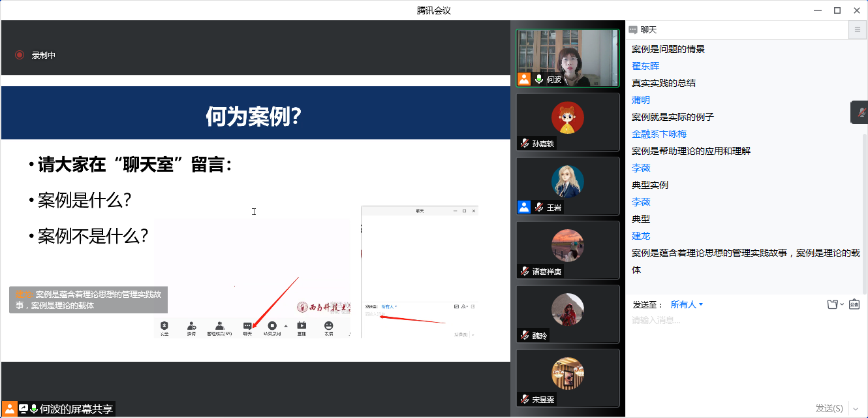This screenshot has height=418, width=868.
Task: Click the muted microphone icon at right edge
Action: (x=861, y=112)
